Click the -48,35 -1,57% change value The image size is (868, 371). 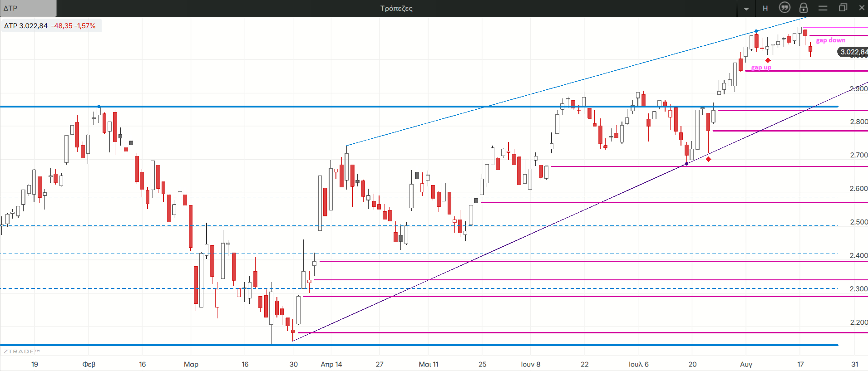click(74, 26)
